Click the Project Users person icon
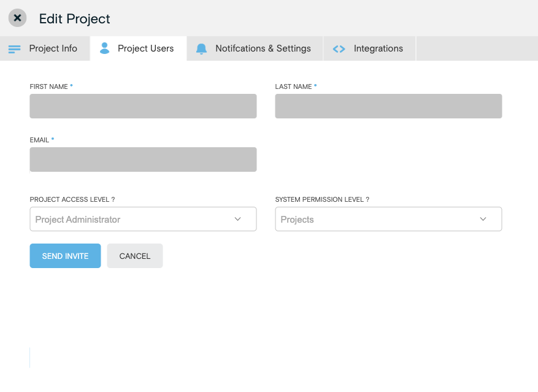538x392 pixels. 105,48
